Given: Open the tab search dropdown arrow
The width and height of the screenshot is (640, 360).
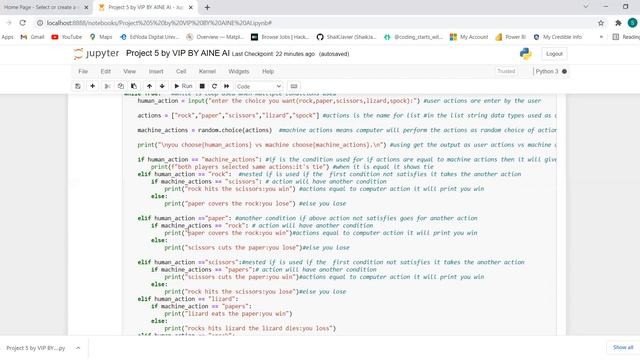Looking at the screenshot, I should [x=586, y=7].
